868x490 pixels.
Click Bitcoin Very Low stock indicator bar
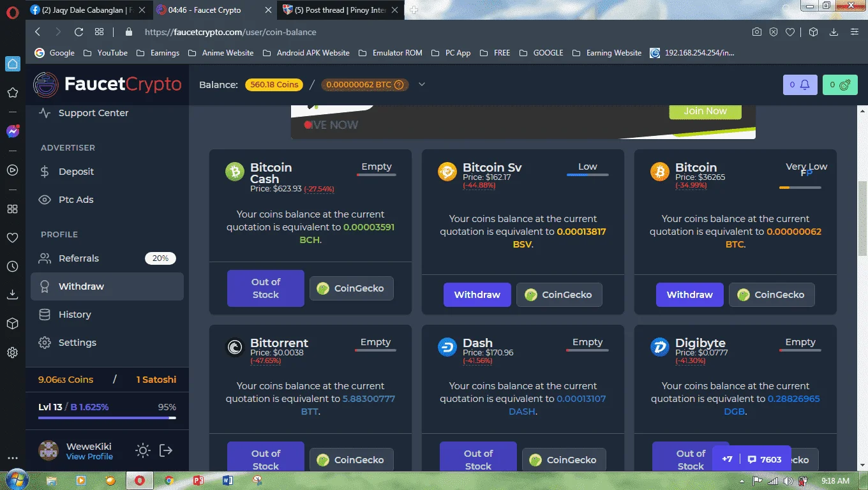800,188
